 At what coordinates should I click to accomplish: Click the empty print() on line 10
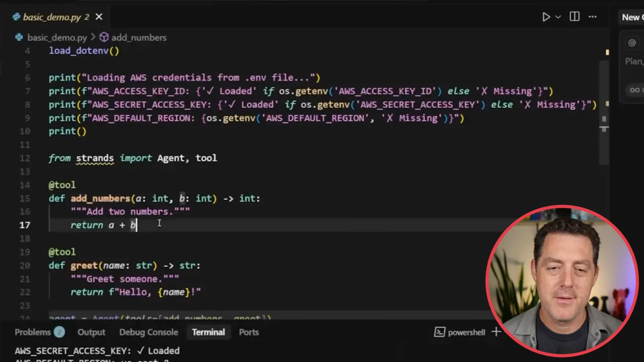pos(67,131)
